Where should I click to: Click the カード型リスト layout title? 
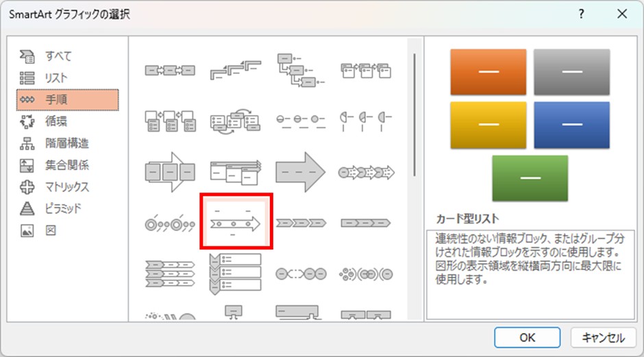coord(467,219)
